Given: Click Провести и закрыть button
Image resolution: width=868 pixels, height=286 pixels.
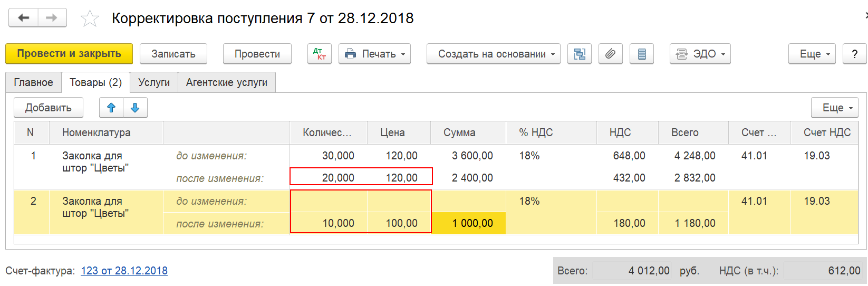Looking at the screenshot, I should (x=69, y=54).
